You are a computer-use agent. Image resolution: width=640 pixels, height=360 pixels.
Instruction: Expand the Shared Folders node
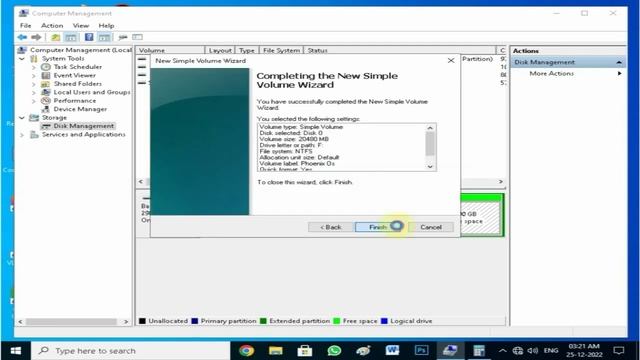pos(34,84)
